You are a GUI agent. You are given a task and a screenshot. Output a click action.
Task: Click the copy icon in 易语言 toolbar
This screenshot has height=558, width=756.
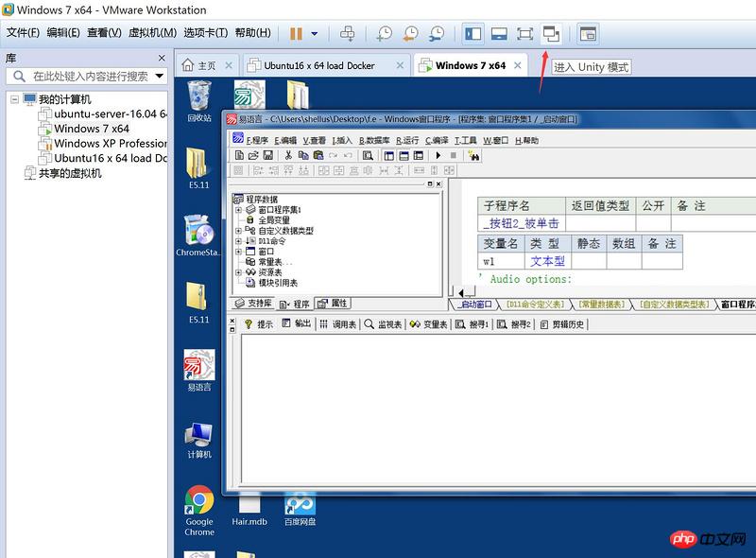303,155
